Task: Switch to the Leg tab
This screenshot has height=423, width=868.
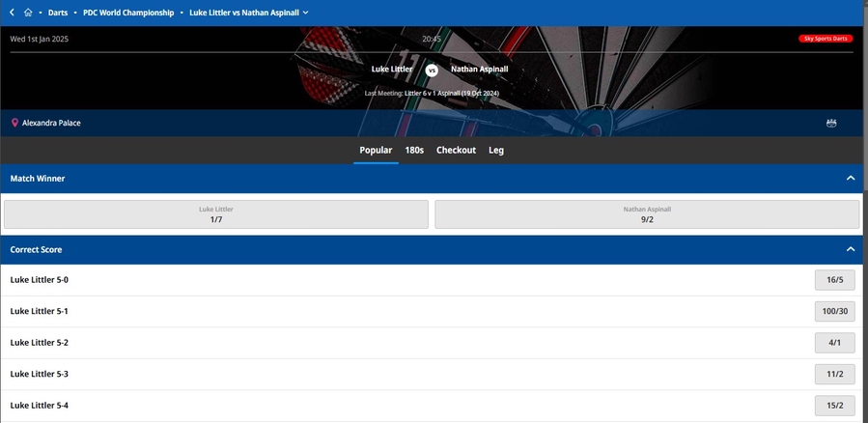Action: 496,150
